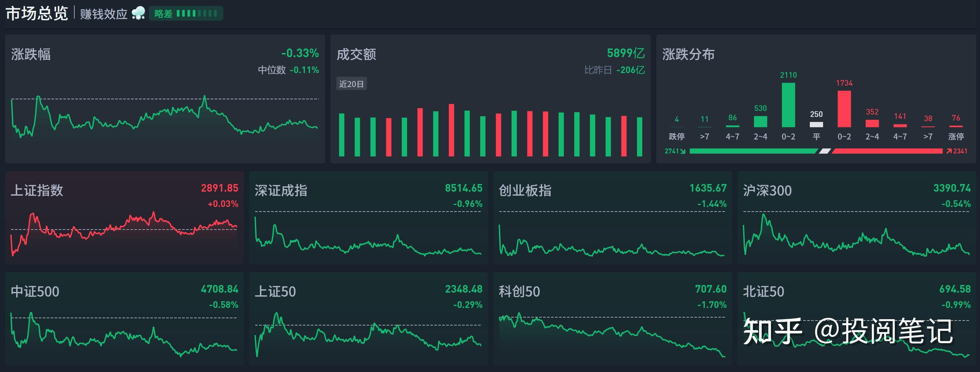The height and width of the screenshot is (372, 980).
Task: Click the 略差 sentiment level indicator
Action: click(186, 14)
